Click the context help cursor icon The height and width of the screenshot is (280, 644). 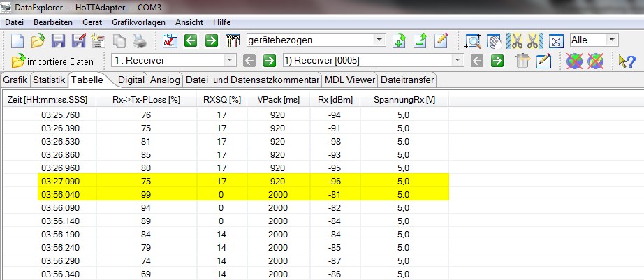[x=627, y=61]
